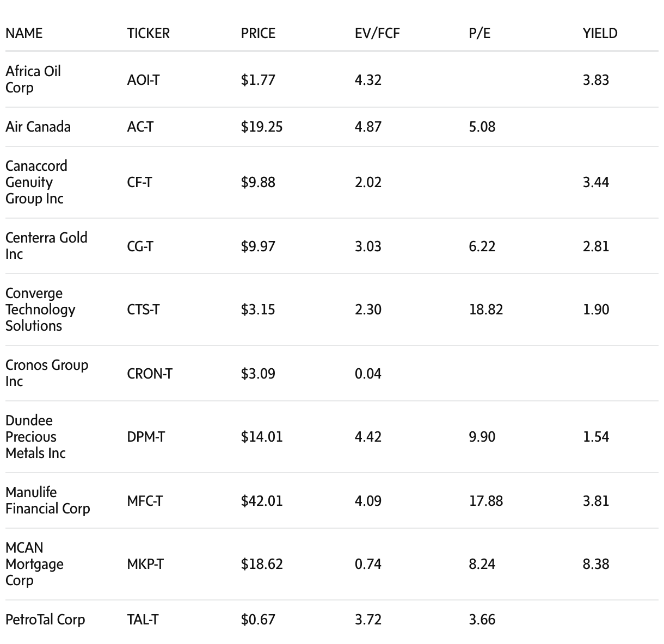The height and width of the screenshot is (644, 664).
Task: Click the $42.01 Manulife price cell
Action: [x=262, y=501]
